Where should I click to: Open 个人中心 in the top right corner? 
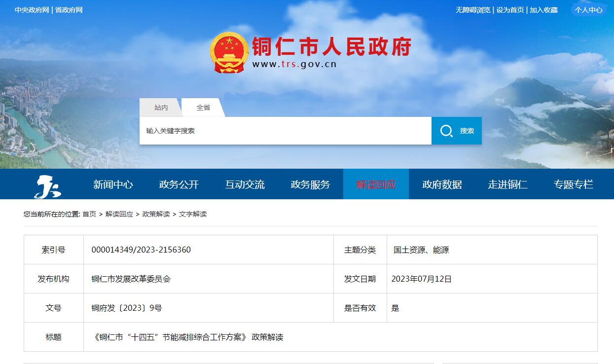click(589, 10)
